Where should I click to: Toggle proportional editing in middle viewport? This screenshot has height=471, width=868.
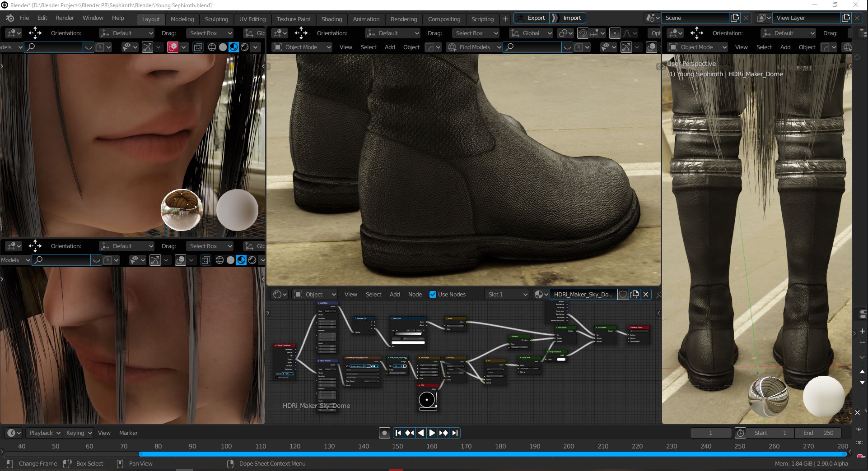click(x=615, y=33)
